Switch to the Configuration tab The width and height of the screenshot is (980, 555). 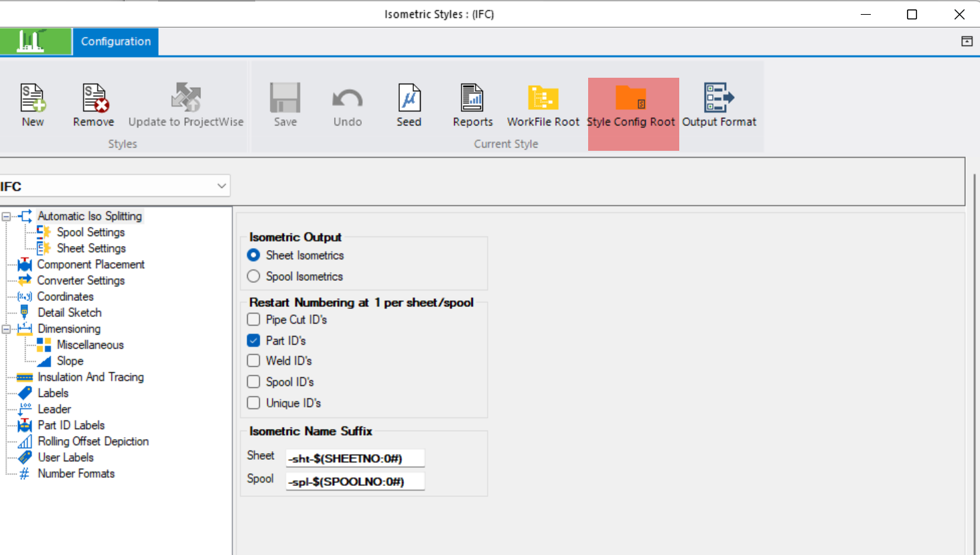point(115,41)
